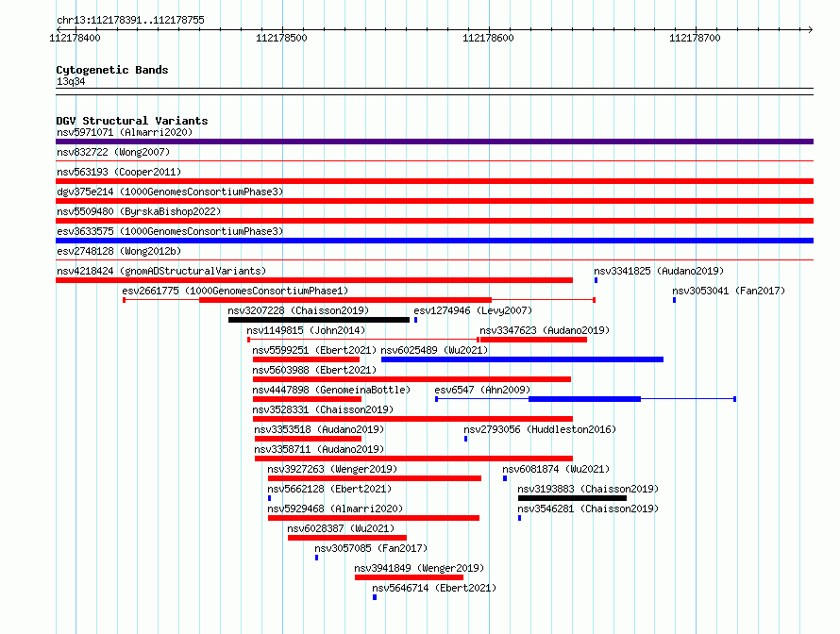Click the nsv3941849 (Wenger2019) red bar
Image resolution: width=840 pixels, height=634 pixels.
tap(409, 577)
